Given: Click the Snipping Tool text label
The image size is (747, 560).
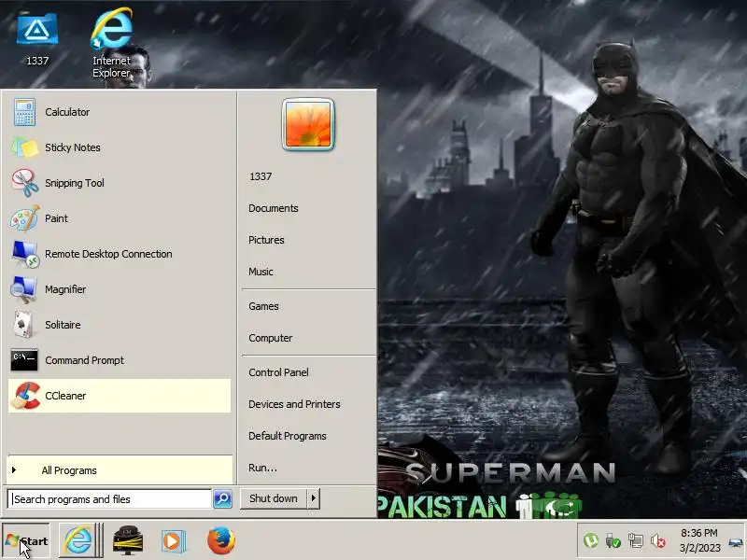Looking at the screenshot, I should pos(75,183).
